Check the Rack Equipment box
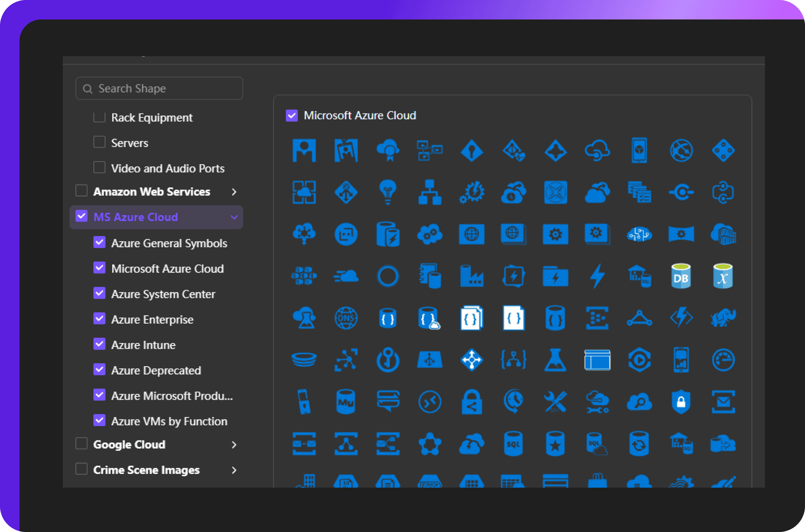Image resolution: width=805 pixels, height=532 pixels. (x=99, y=117)
